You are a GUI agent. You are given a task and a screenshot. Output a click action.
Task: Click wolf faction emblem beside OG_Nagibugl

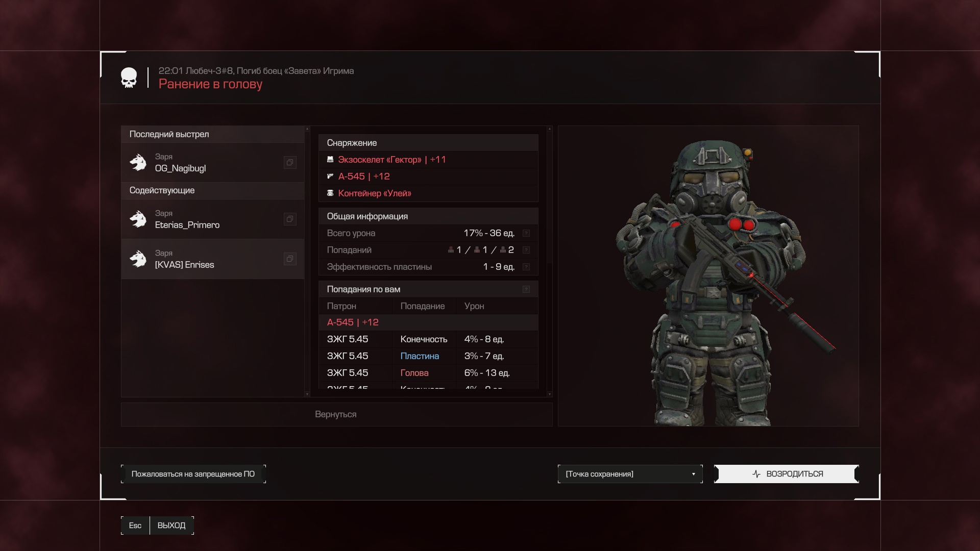pyautogui.click(x=138, y=162)
